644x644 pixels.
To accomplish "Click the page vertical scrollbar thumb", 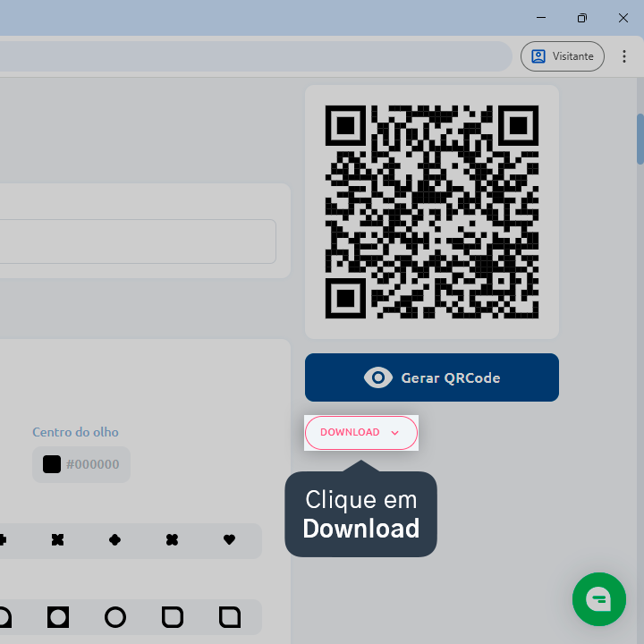I will pyautogui.click(x=640, y=139).
